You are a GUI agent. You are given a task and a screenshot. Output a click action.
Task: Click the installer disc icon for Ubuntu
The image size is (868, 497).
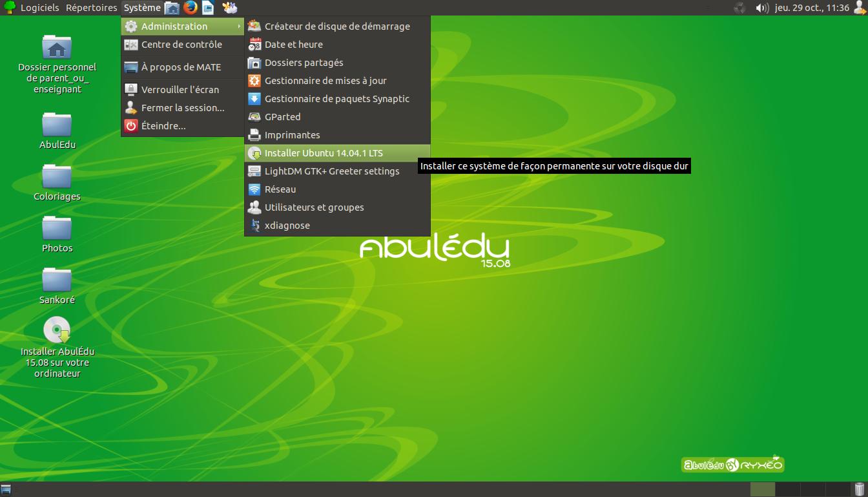[254, 153]
